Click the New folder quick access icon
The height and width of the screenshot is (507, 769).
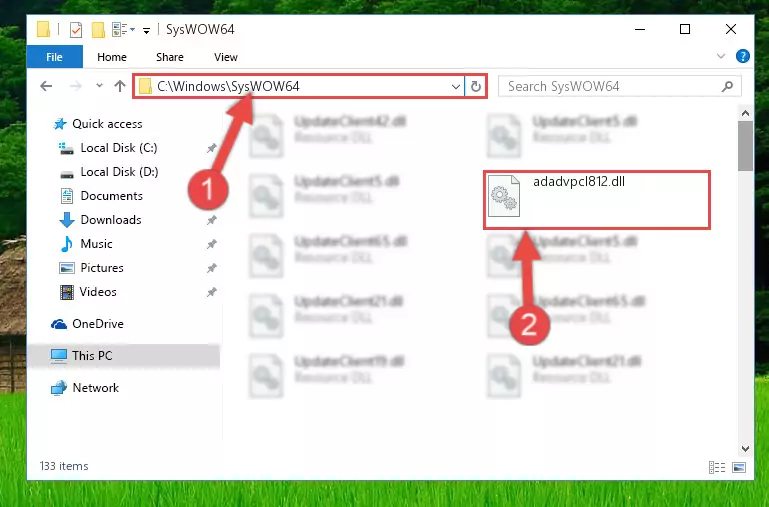pyautogui.click(x=98, y=30)
